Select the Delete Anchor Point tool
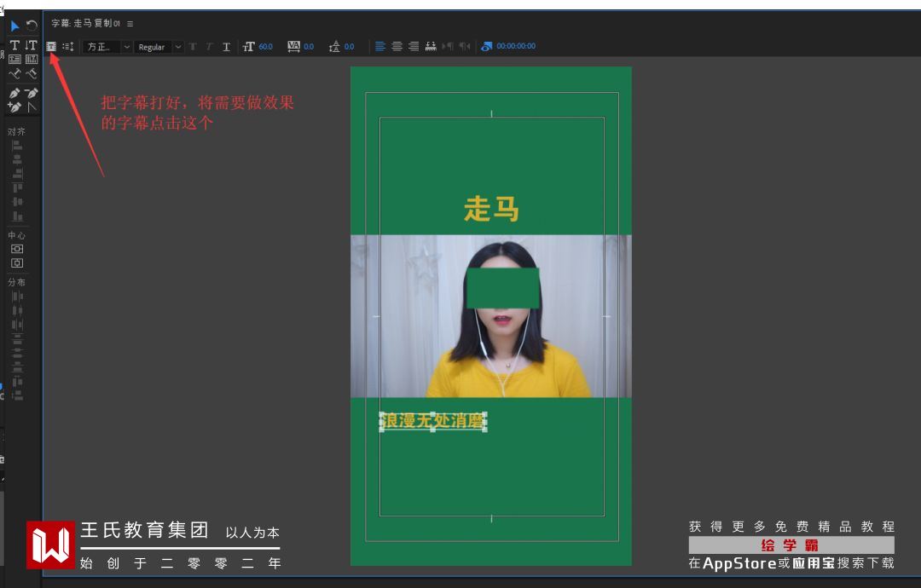The image size is (921, 588). pos(32,93)
